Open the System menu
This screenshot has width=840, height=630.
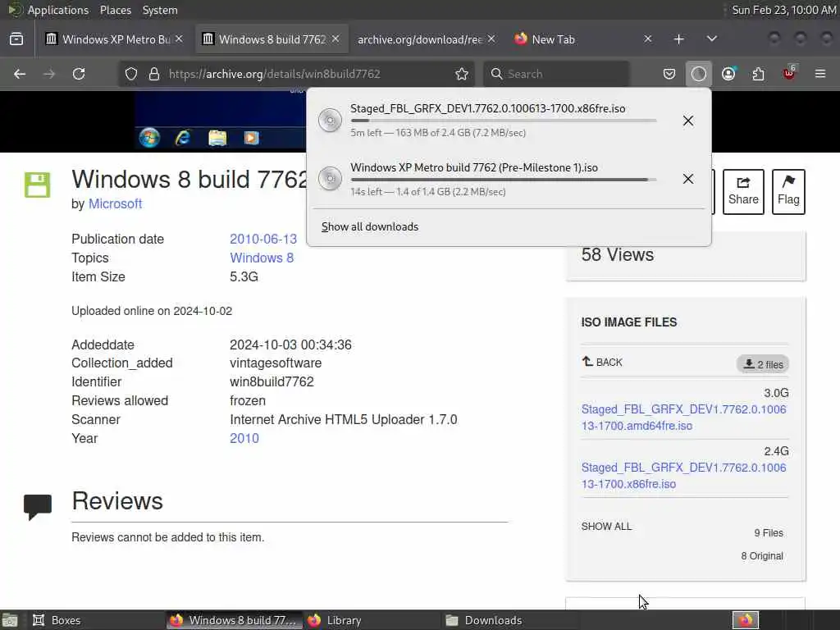pos(160,10)
